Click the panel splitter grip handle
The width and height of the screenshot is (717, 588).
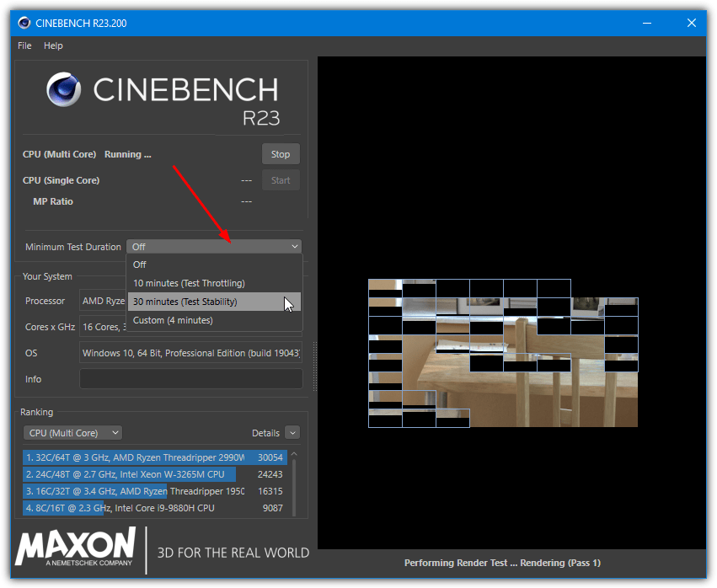[x=315, y=366]
